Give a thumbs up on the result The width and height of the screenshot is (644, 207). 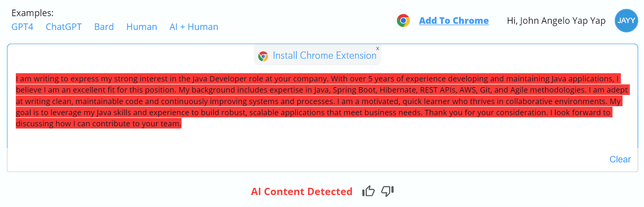[x=368, y=191]
